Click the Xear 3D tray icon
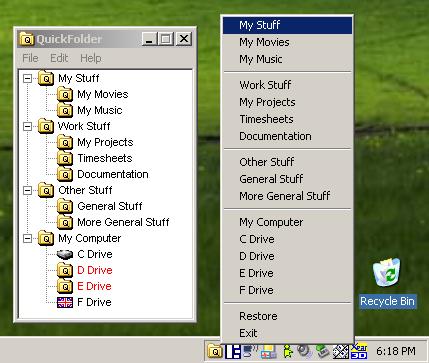Screen dimensions: 429x363 [359, 351]
